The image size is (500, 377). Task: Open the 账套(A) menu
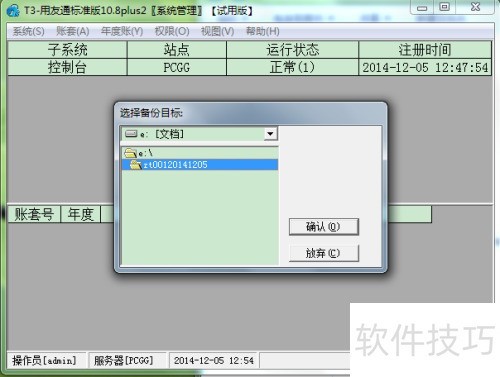73,32
